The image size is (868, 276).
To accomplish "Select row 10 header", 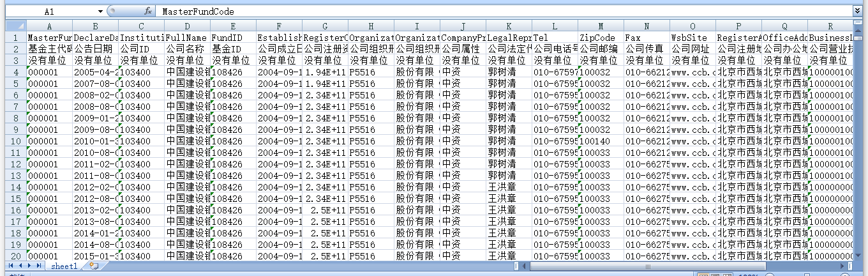I will click(16, 141).
